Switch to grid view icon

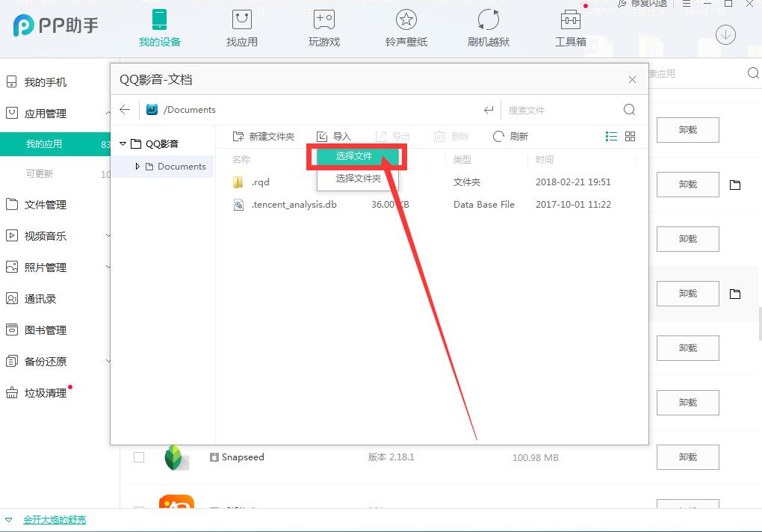point(630,137)
